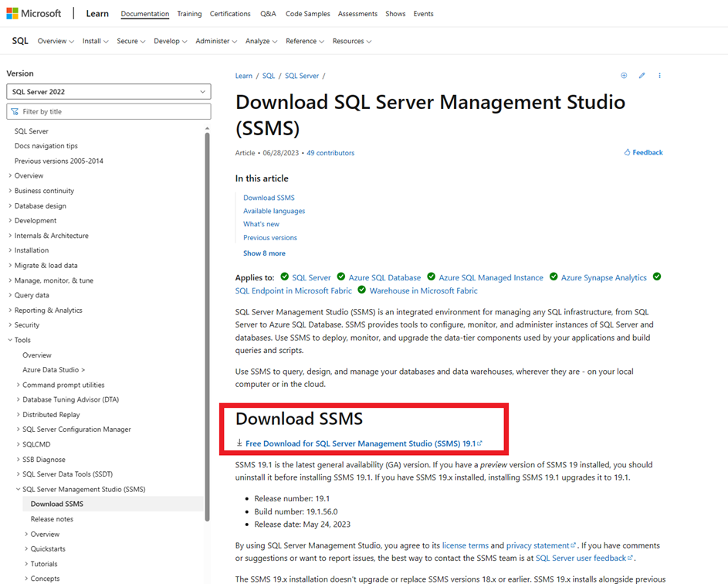
Task: Open the Analyze dropdown menu
Action: pos(261,41)
